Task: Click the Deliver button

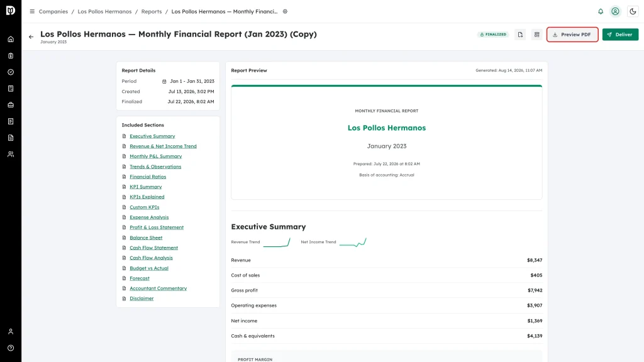Action: tap(620, 35)
